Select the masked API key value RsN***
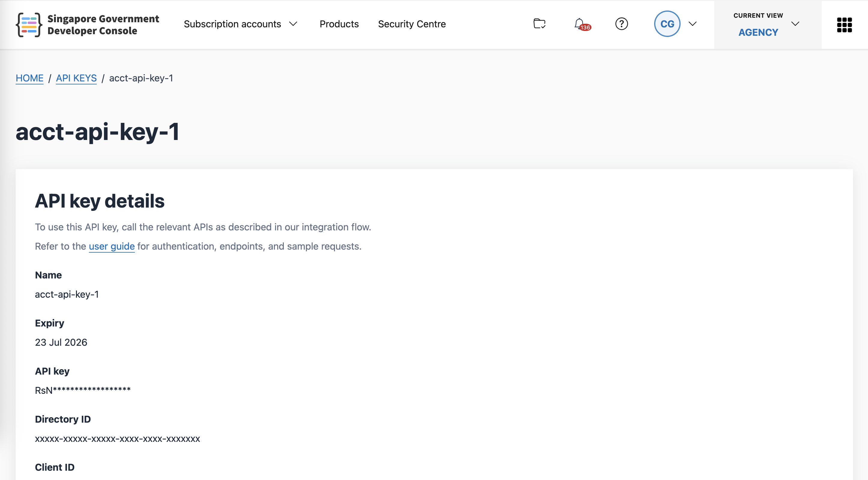Image resolution: width=868 pixels, height=480 pixels. pyautogui.click(x=83, y=390)
